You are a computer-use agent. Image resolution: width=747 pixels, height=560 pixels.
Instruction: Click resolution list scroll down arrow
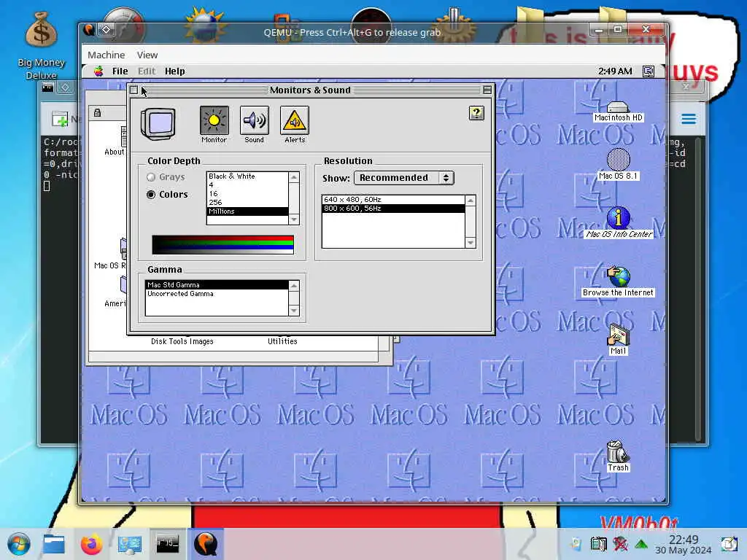(471, 243)
